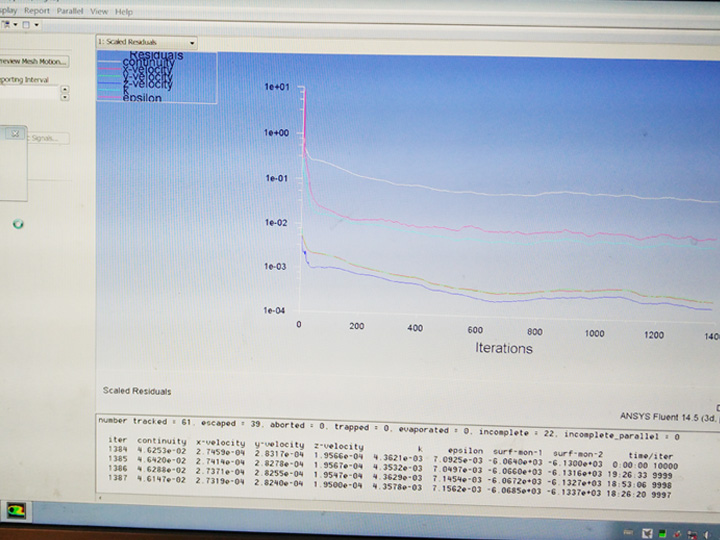The height and width of the screenshot is (540, 720).
Task: Open the Report menu
Action: click(36, 11)
